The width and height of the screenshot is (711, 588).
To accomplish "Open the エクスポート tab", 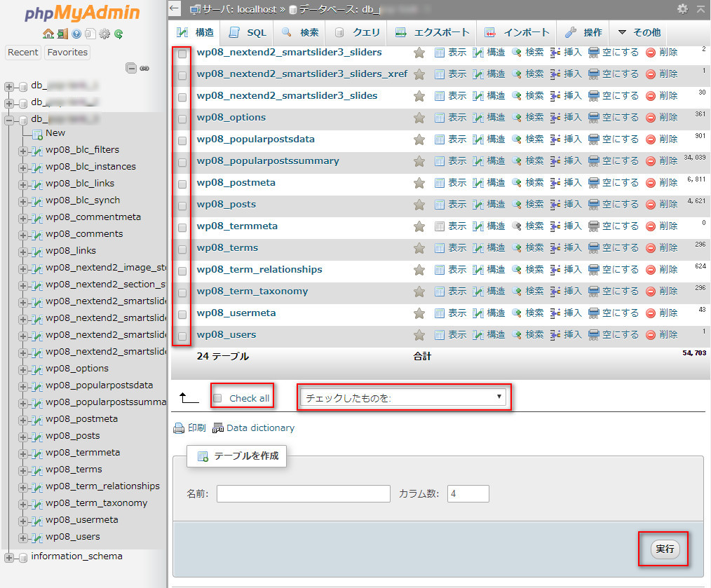I will click(x=432, y=33).
